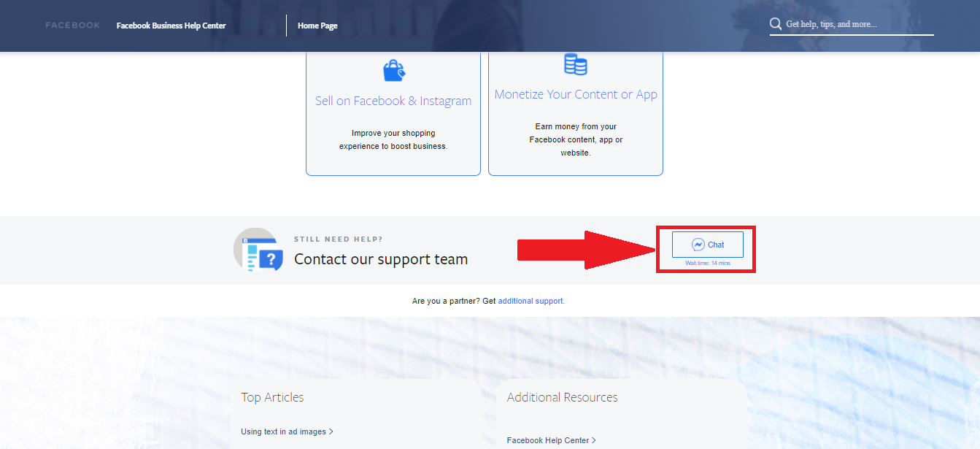Click 'STILL NEED HELP?' label
980x449 pixels.
[x=339, y=239]
